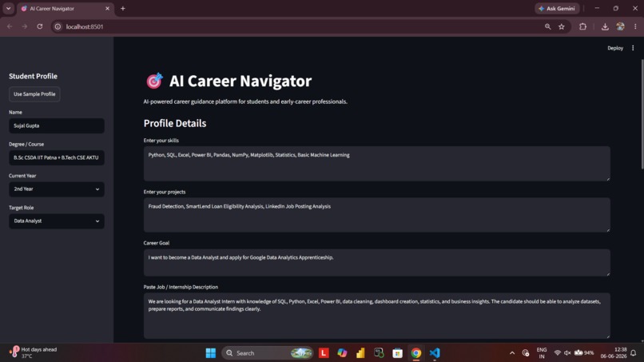The width and height of the screenshot is (644, 362).
Task: Switch to Google Chrome in taskbar
Action: tap(416, 353)
